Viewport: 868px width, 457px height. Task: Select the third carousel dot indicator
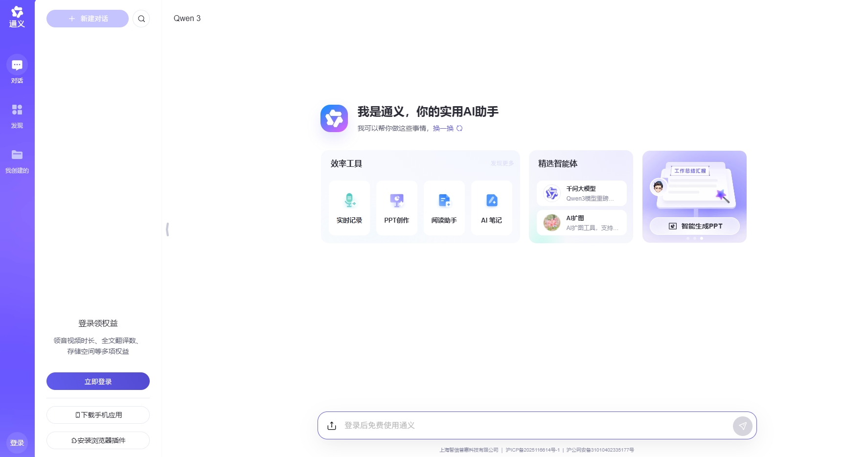(x=702, y=238)
